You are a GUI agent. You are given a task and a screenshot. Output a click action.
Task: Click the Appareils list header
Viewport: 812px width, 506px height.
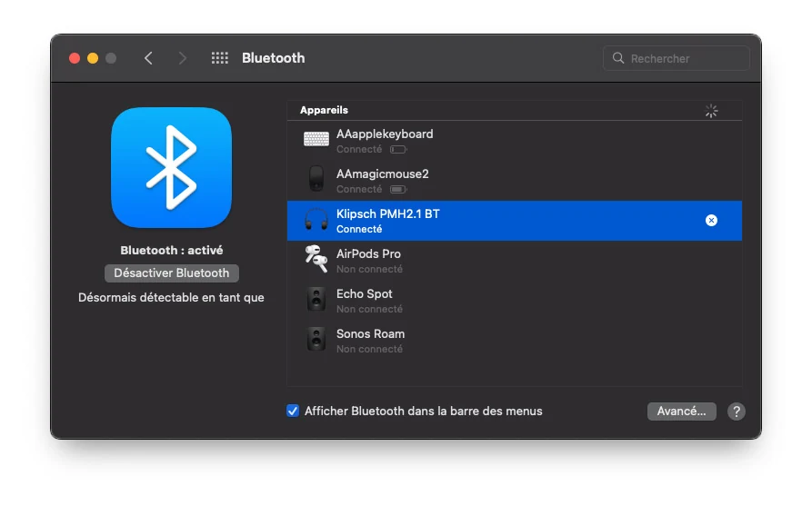[x=324, y=110]
